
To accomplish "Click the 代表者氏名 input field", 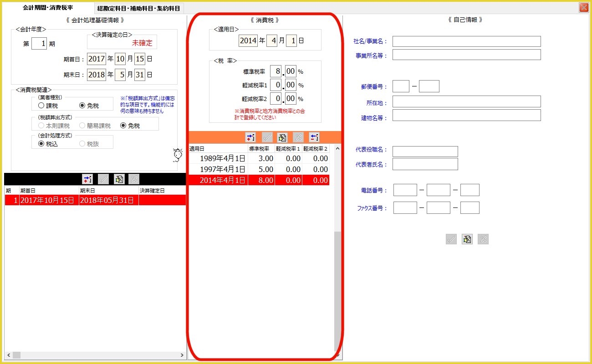I will [x=425, y=164].
